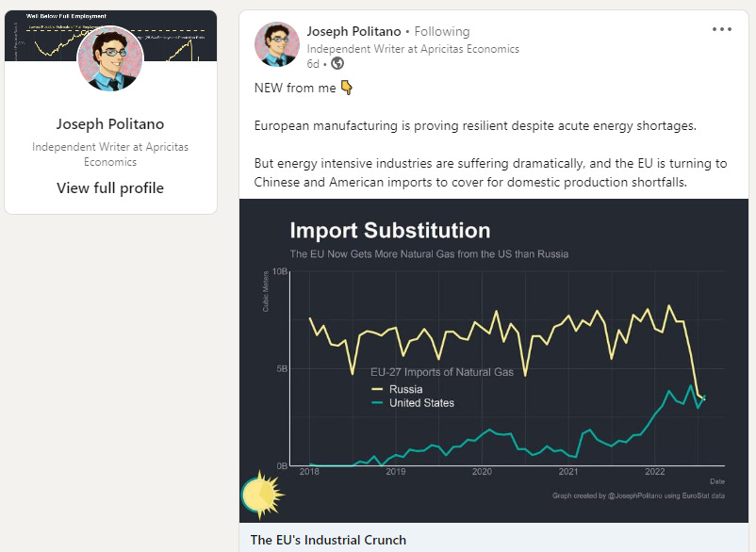Viewport: 756px width, 552px height.
Task: Click the sidebar Independent Writer headline text
Action: click(x=110, y=154)
